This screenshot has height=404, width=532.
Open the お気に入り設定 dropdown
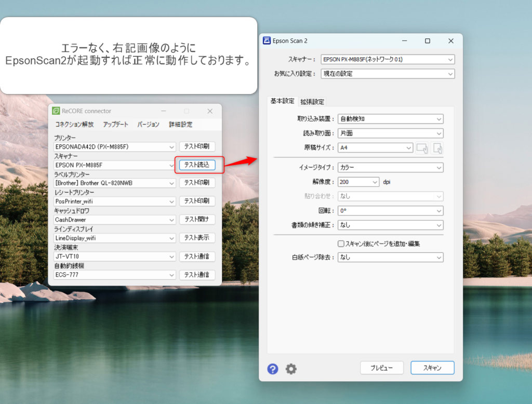(388, 74)
